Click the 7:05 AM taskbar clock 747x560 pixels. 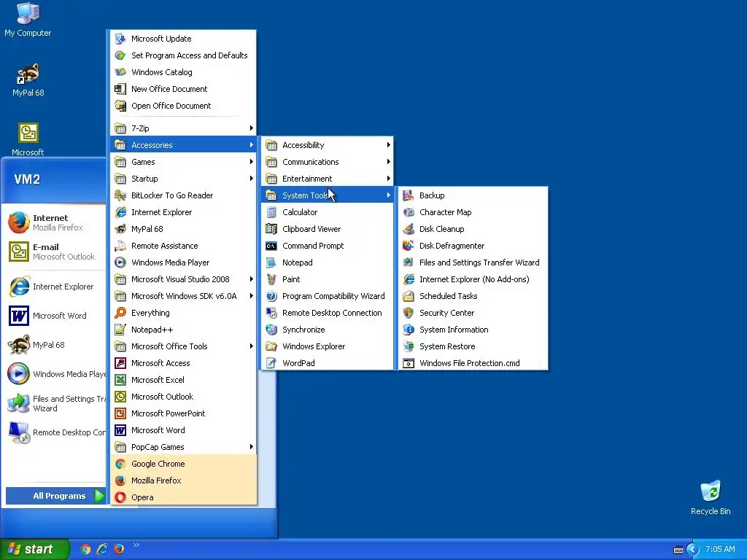[x=720, y=550]
